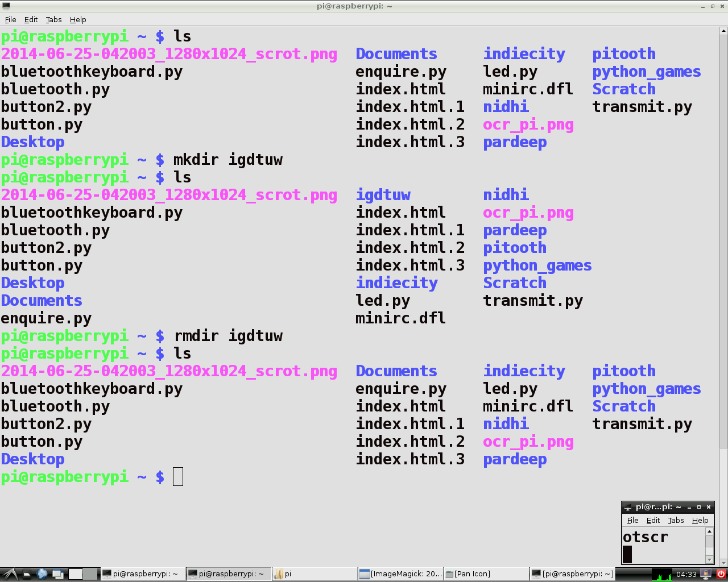Click the green CPU usage monitor
The image size is (728, 582).
click(661, 574)
